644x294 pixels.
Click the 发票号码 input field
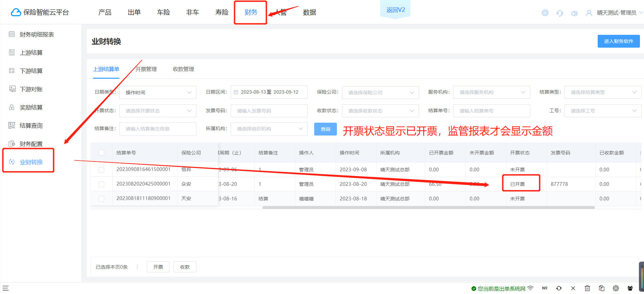[269, 111]
